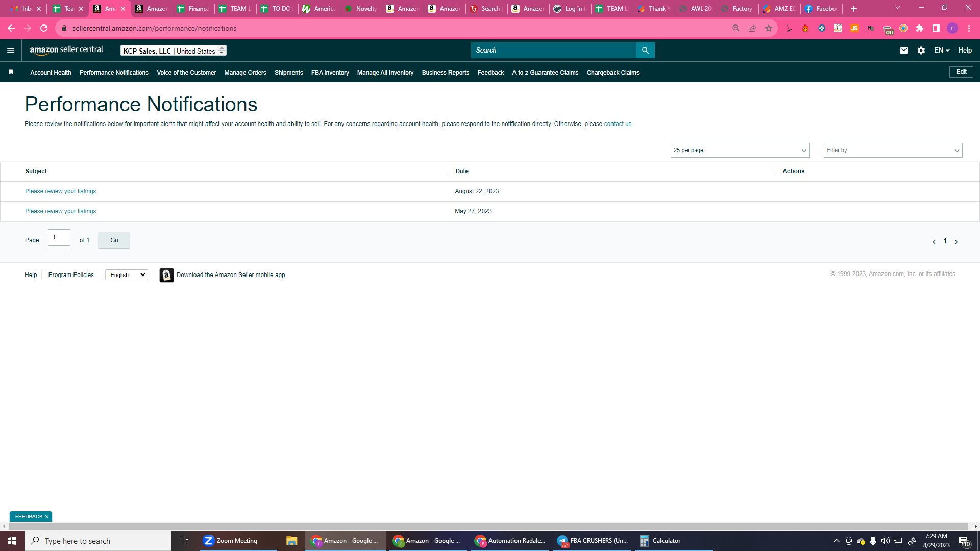Open Help in the top header
This screenshot has width=980, height=551.
tap(965, 51)
